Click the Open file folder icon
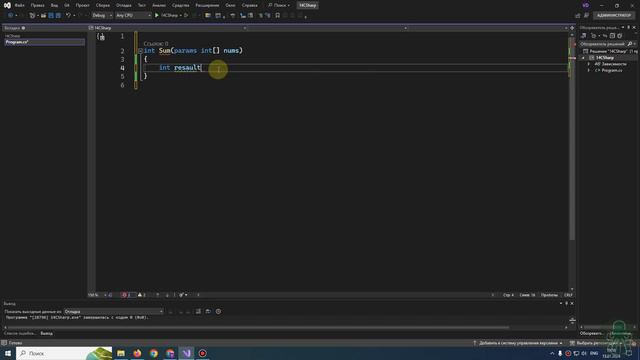Image resolution: width=640 pixels, height=360 pixels. [x=43, y=16]
